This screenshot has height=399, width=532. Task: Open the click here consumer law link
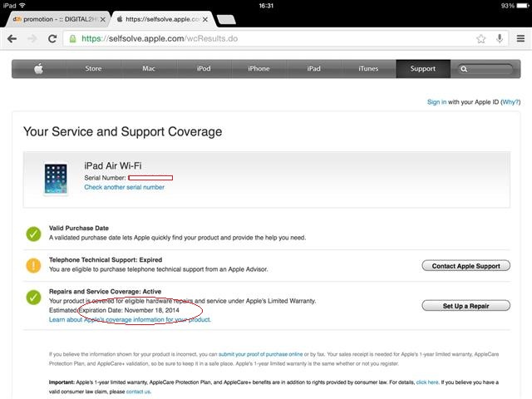(x=427, y=382)
